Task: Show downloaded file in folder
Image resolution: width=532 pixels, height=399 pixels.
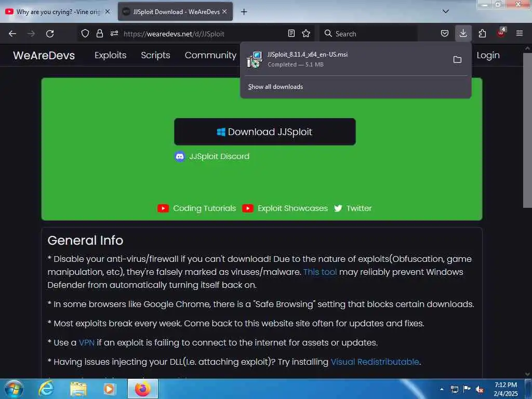Action: pyautogui.click(x=457, y=59)
